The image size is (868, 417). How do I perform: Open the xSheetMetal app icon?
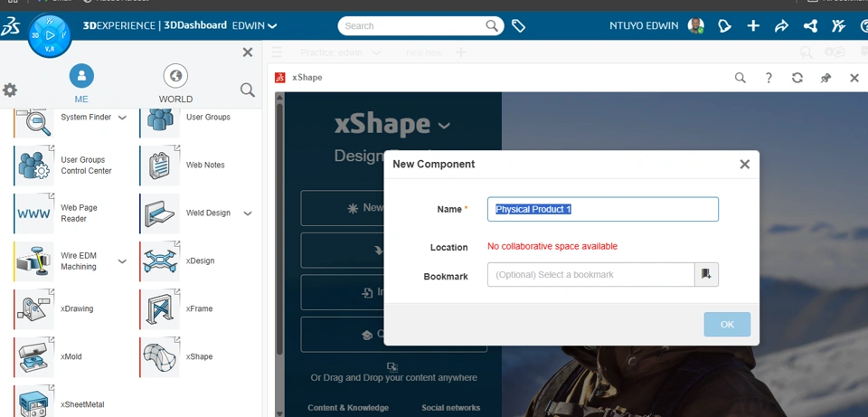click(x=33, y=401)
